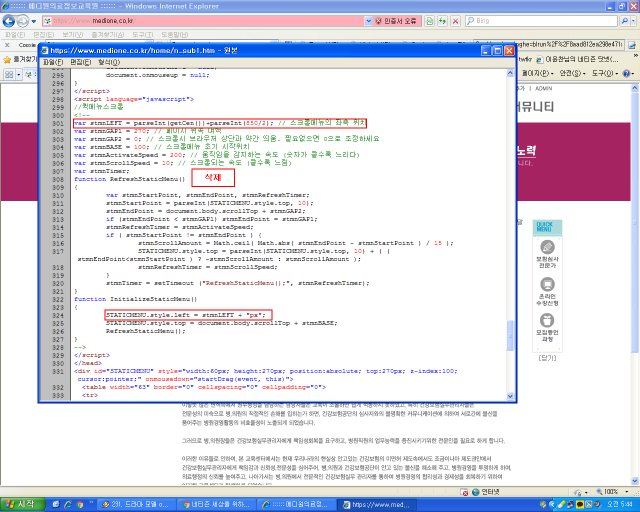Click the IE Back navigation arrow

[x=9, y=21]
